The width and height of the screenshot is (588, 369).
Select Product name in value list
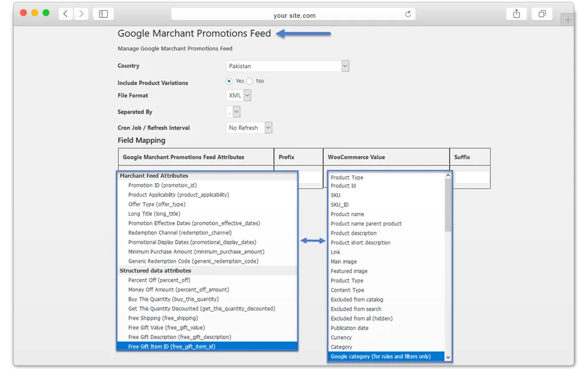pos(386,214)
